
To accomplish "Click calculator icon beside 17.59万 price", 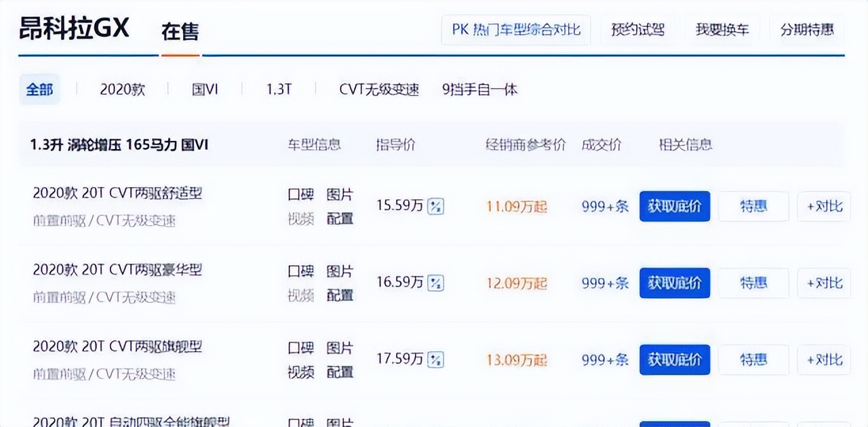I will 434,359.
